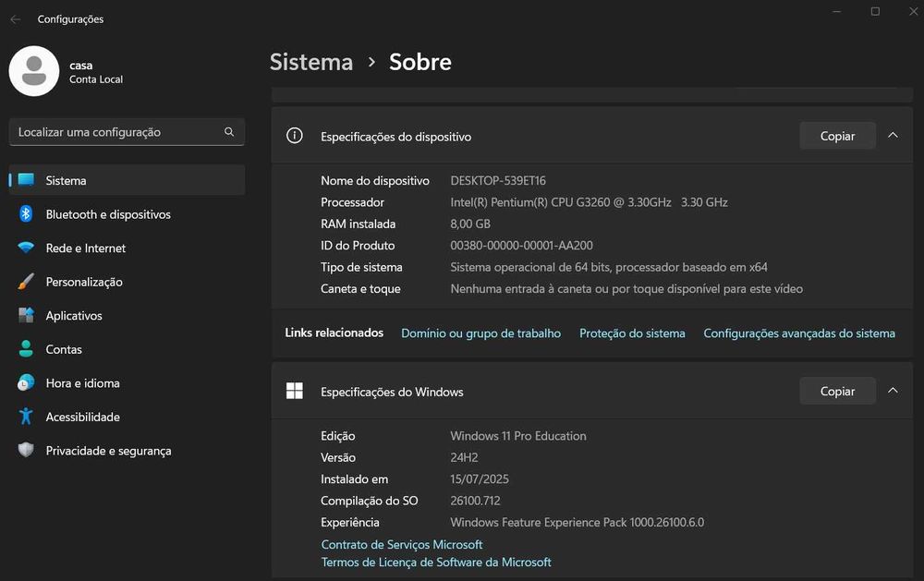The width and height of the screenshot is (924, 581).
Task: Click the Bluetooth e dispositivos icon
Action: (x=26, y=214)
